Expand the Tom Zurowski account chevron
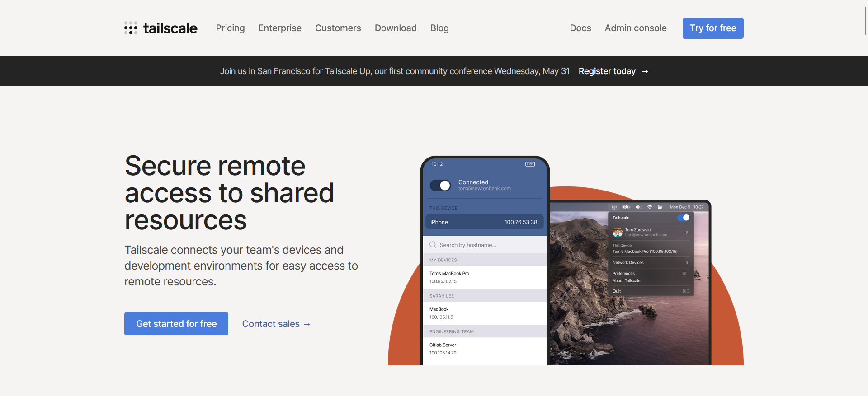Screen dimensions: 868x396 687,233
